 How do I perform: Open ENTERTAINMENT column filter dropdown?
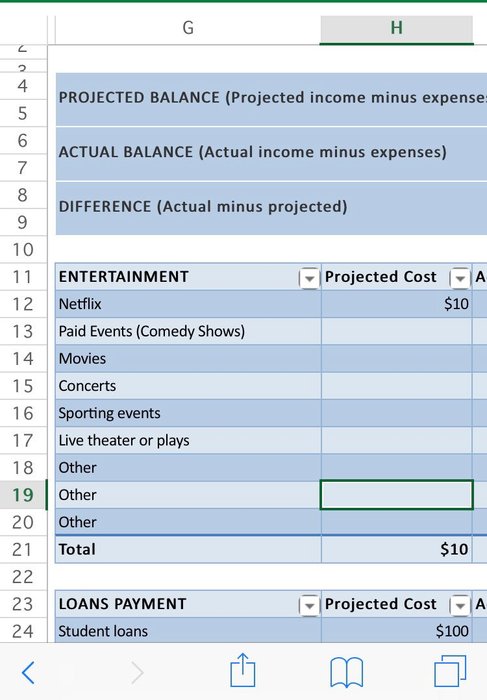309,279
